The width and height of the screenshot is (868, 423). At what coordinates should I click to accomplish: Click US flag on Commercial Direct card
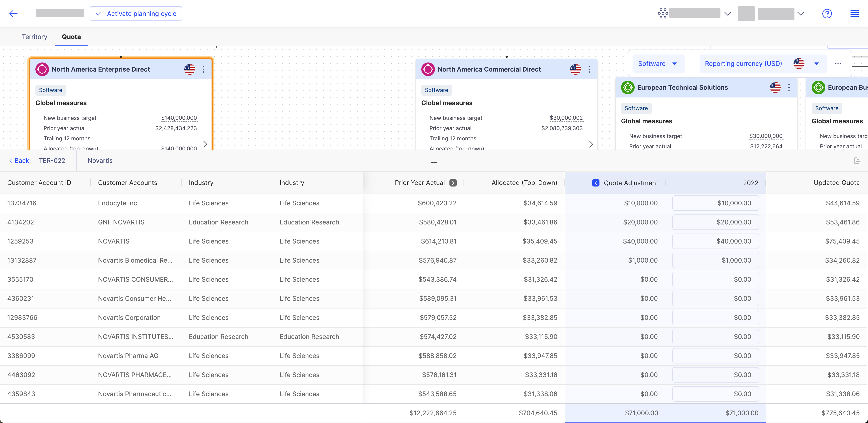[575, 69]
